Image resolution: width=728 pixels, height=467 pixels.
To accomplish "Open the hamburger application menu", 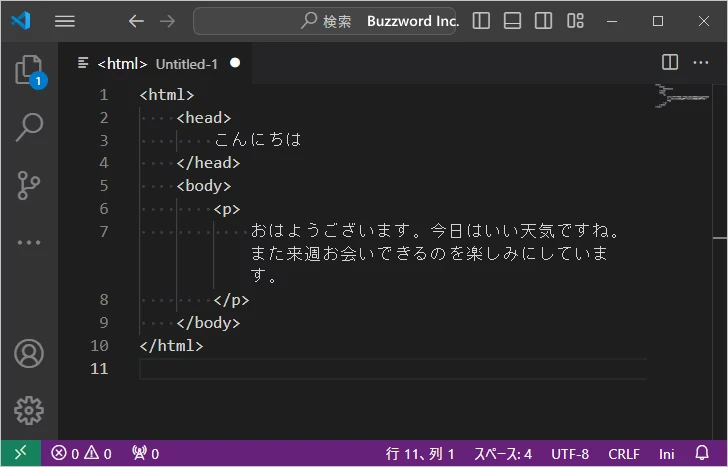I will [x=65, y=21].
